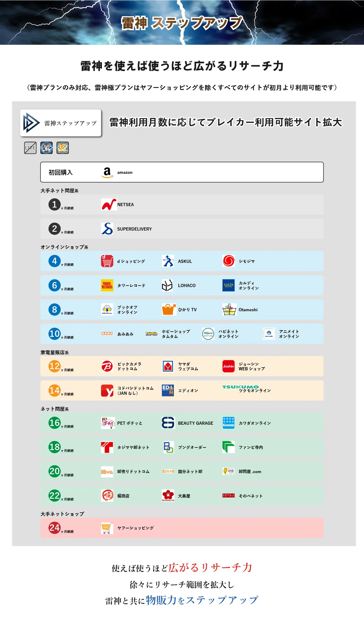The image size is (364, 623).
Task: Click the 雷神 plan blue badge icon
Action: click(46, 148)
